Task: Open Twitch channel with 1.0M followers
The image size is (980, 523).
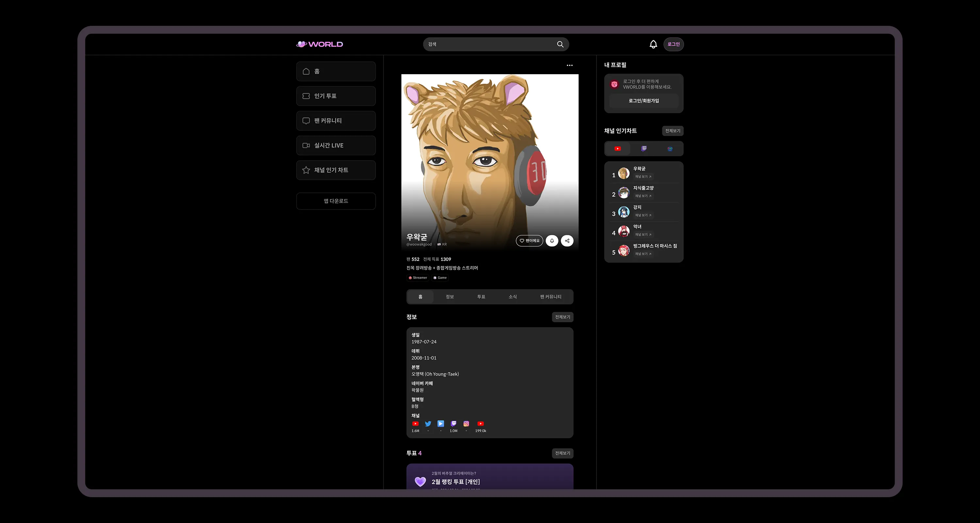Action: pyautogui.click(x=453, y=424)
